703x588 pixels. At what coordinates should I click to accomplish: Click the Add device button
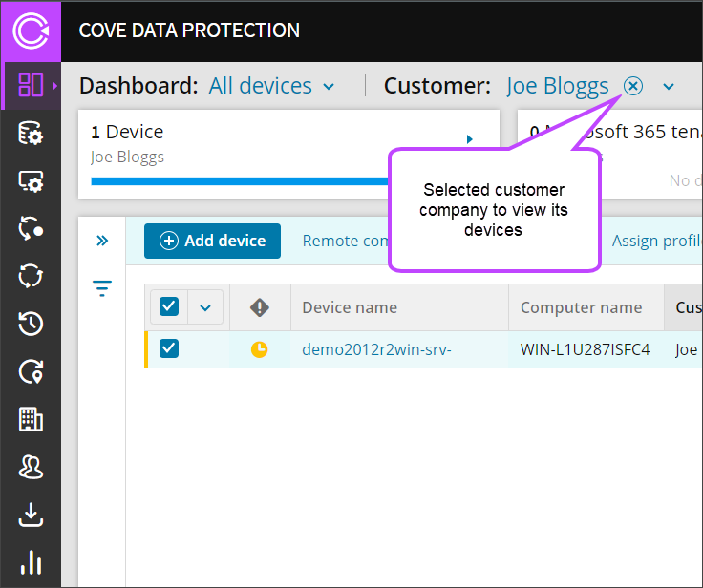coord(212,241)
